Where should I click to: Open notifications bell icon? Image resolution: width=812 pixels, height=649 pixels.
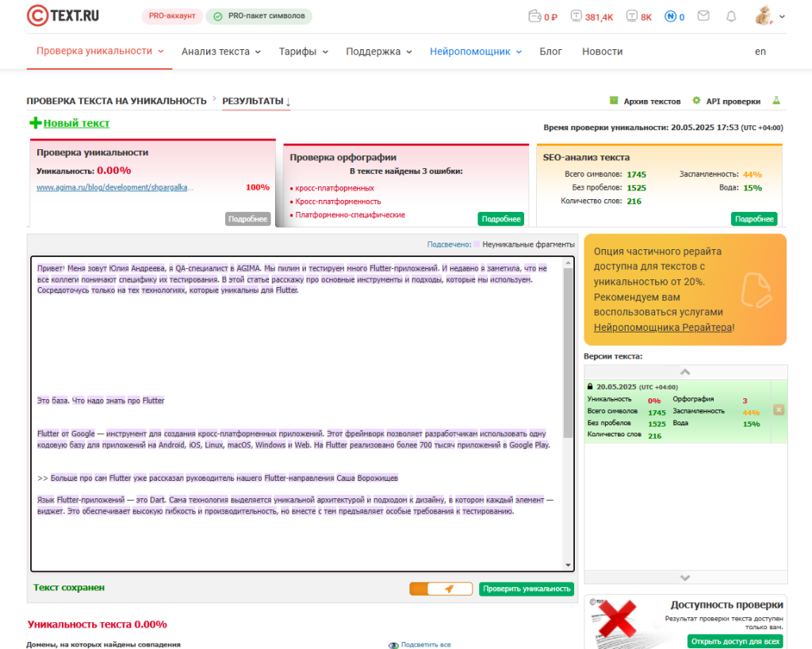pos(731,17)
